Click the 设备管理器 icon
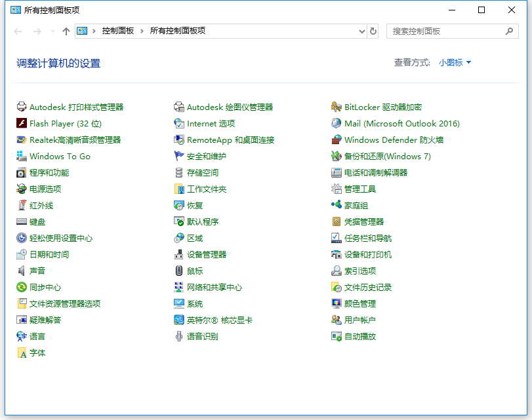 (x=179, y=255)
